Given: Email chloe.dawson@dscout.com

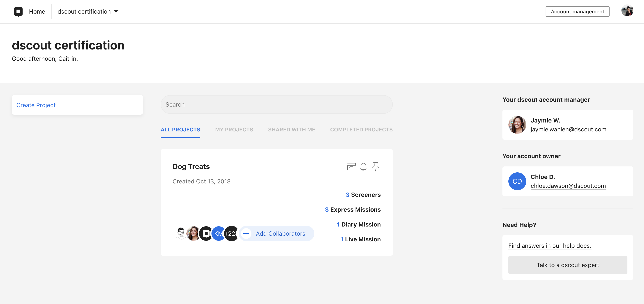Looking at the screenshot, I should pos(568,186).
